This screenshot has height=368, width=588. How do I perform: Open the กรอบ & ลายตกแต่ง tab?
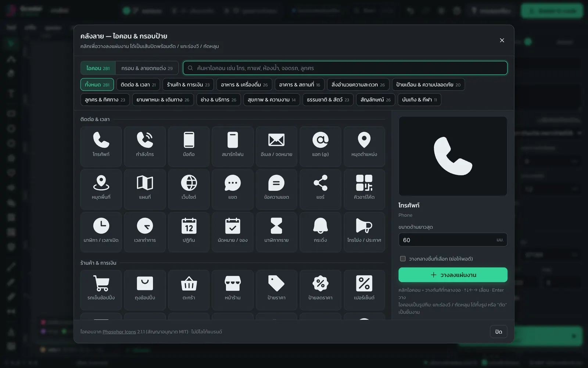coord(147,68)
